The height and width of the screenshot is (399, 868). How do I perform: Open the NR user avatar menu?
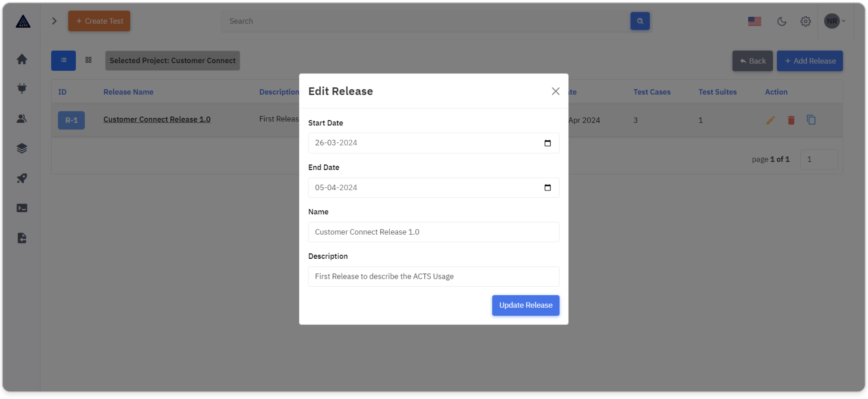pos(835,21)
